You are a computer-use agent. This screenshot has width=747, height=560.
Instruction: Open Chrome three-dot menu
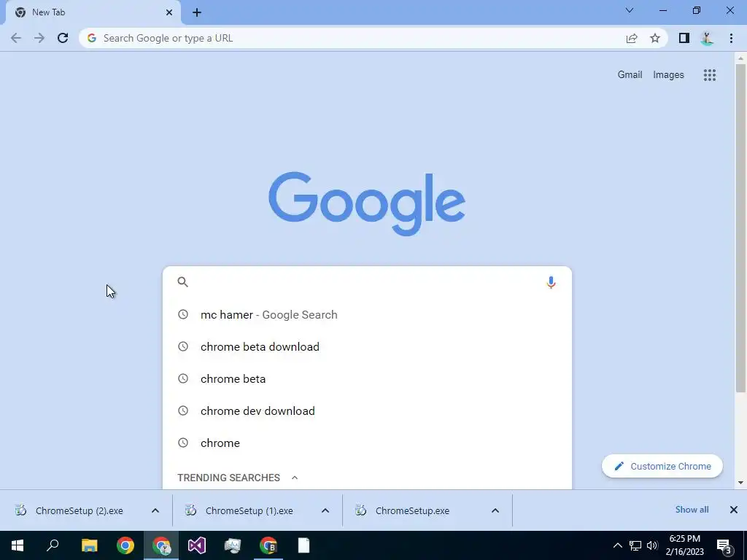(x=731, y=38)
